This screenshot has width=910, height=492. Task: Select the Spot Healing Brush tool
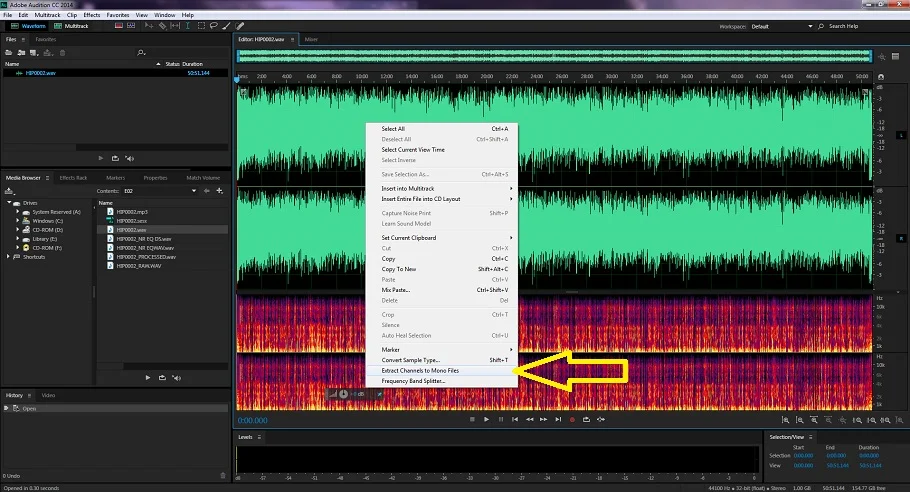coord(240,26)
